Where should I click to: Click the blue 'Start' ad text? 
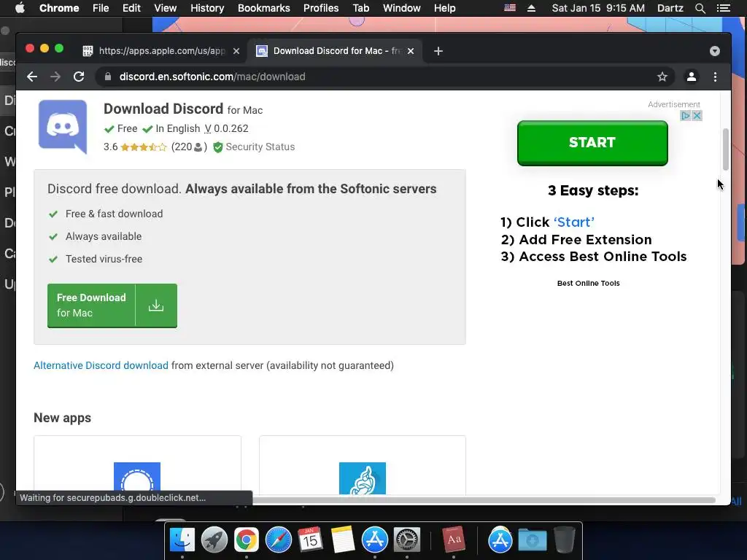coord(574,222)
